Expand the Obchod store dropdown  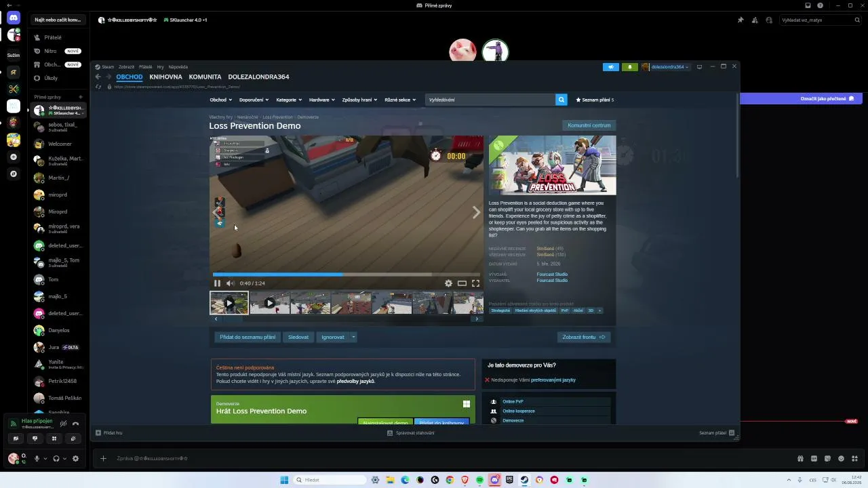[220, 100]
